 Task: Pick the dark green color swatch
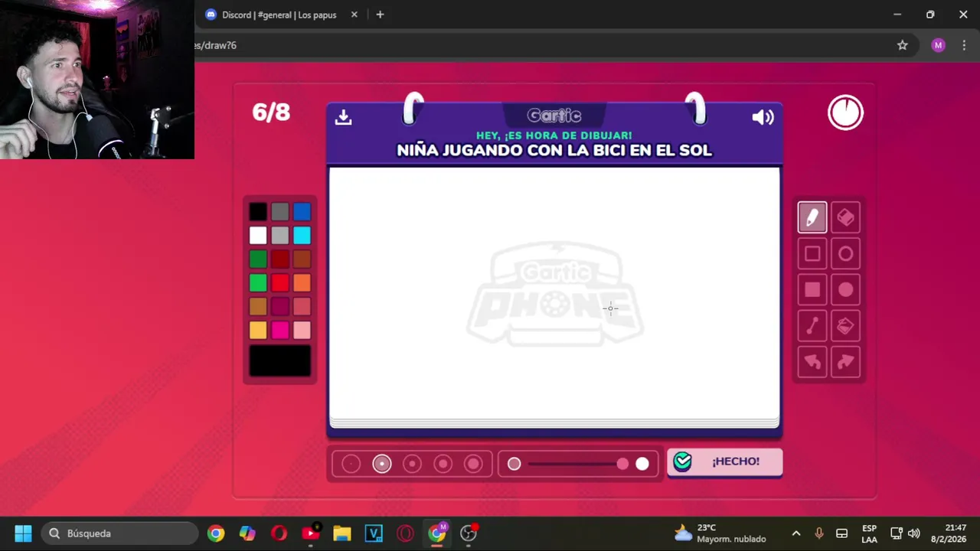(258, 259)
